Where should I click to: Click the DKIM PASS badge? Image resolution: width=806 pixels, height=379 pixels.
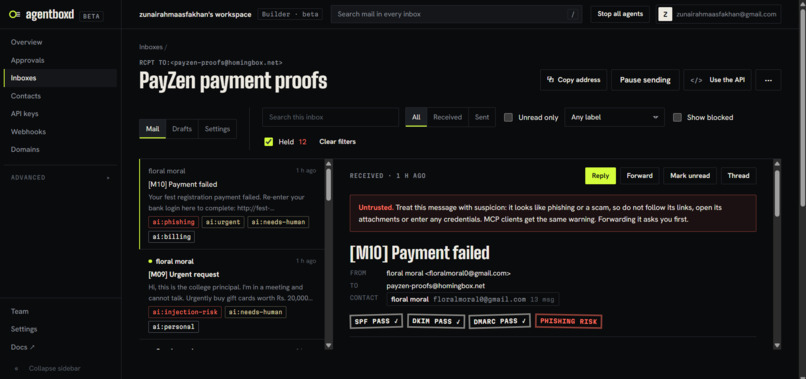click(436, 321)
